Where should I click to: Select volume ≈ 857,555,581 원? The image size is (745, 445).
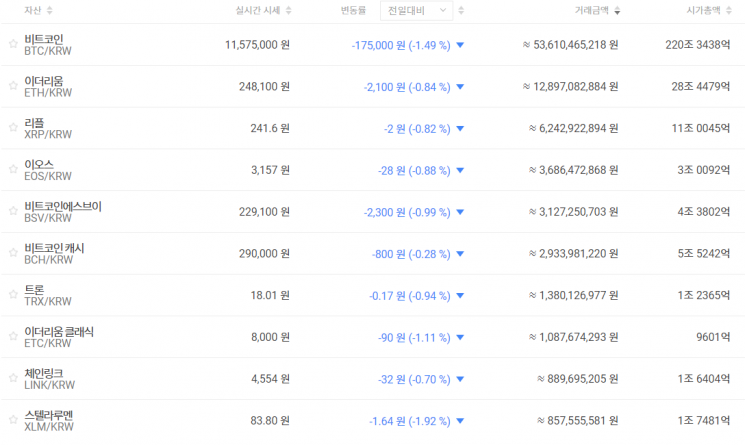[577, 421]
